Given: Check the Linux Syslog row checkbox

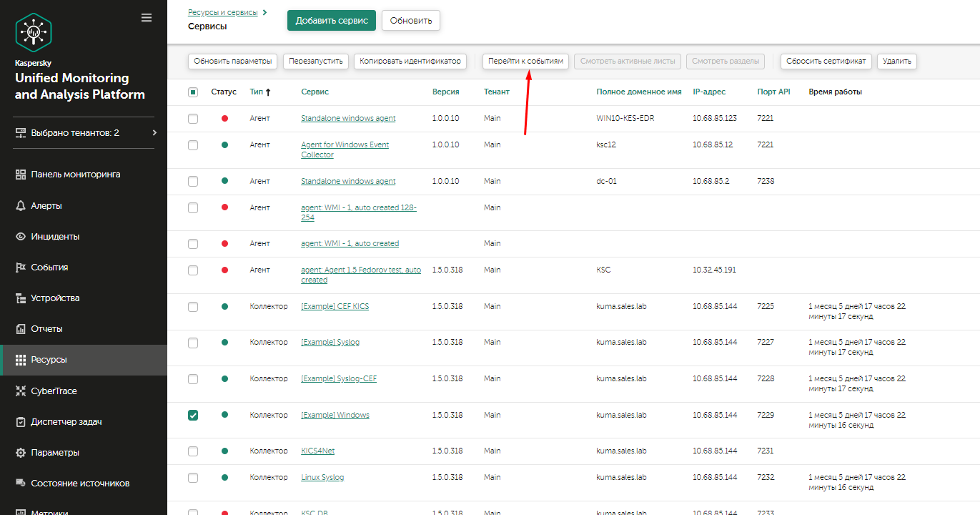Looking at the screenshot, I should [x=193, y=478].
